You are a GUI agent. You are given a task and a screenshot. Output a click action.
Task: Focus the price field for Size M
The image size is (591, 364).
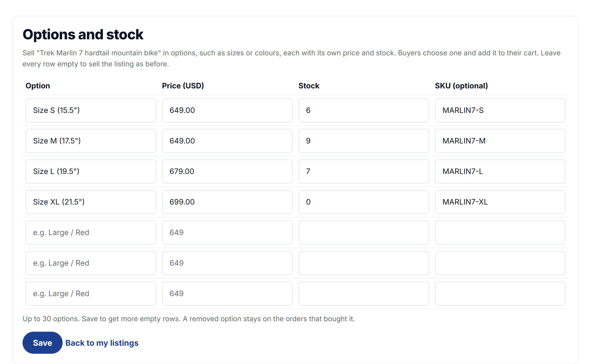[x=227, y=141]
